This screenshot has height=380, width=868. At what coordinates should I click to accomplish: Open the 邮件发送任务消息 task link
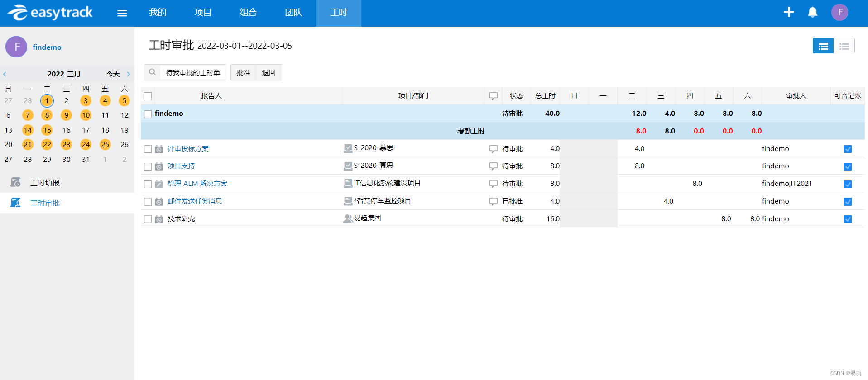click(x=195, y=201)
